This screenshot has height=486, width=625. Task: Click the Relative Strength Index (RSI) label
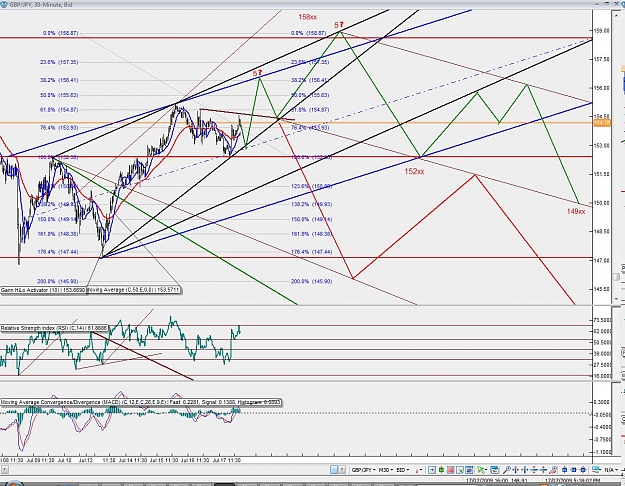pyautogui.click(x=54, y=328)
